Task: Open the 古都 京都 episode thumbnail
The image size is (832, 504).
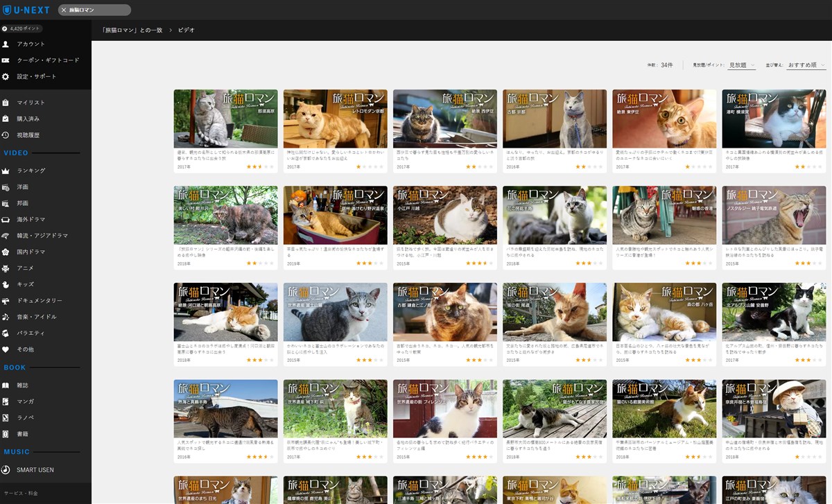Action: [x=554, y=119]
